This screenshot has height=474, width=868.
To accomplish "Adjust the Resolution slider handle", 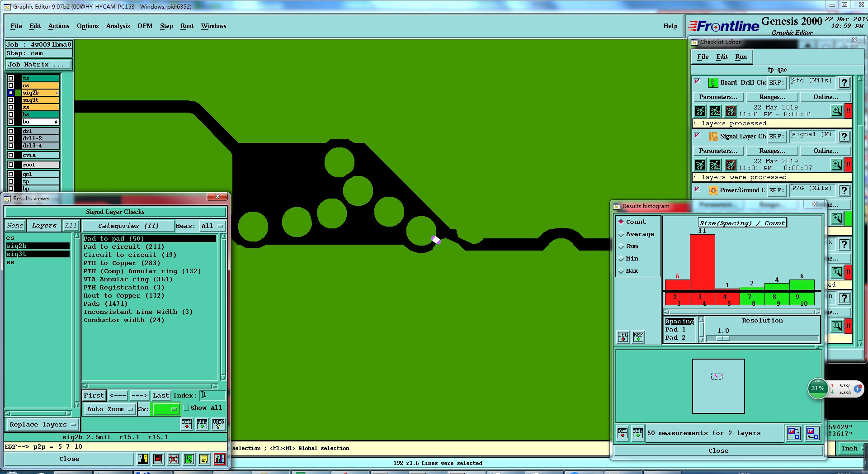I will tap(722, 338).
